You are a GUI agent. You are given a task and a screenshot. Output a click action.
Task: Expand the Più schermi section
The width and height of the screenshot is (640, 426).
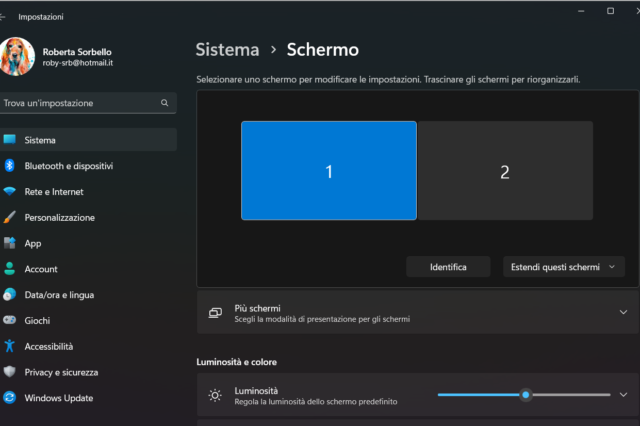point(623,313)
